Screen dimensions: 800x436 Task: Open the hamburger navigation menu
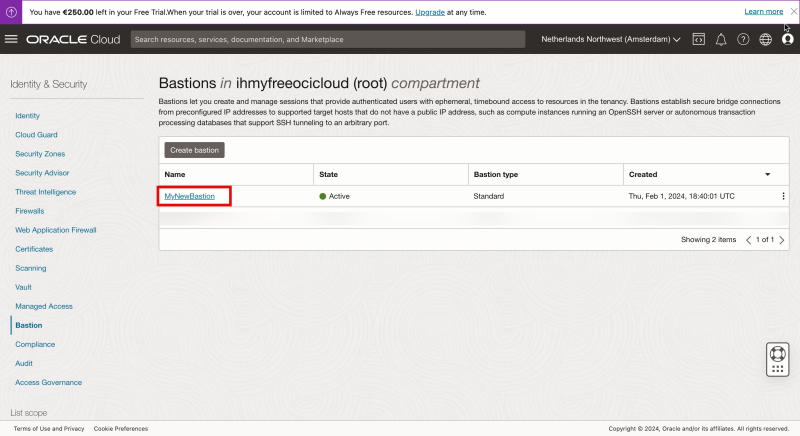(x=12, y=39)
